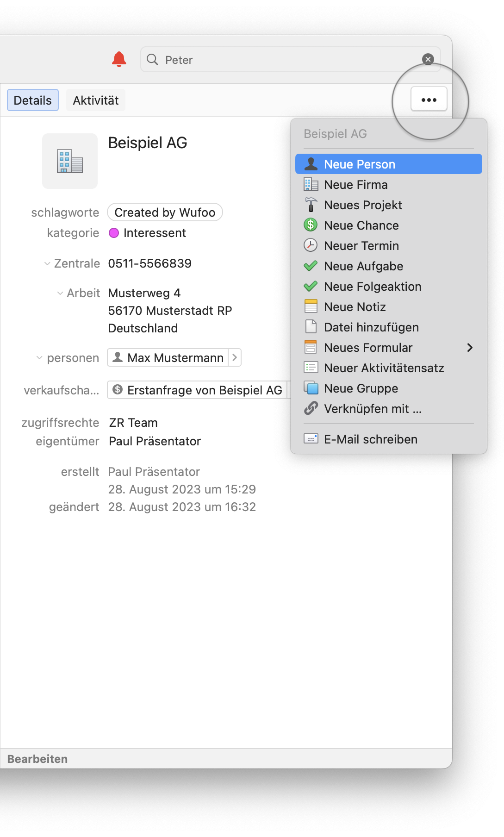Viewport: 504px width, 837px height.
Task: Expand the Neues Formular submenu arrow
Action: pos(470,348)
